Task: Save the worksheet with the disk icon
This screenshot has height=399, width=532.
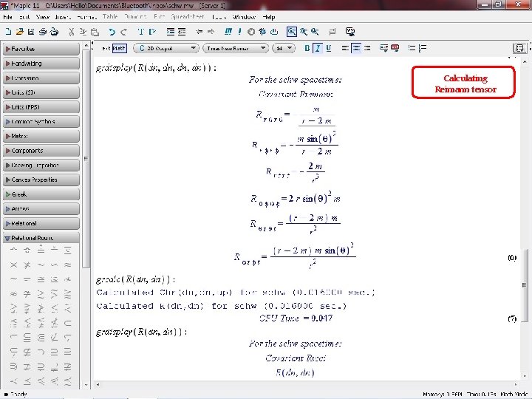Action: point(31,32)
